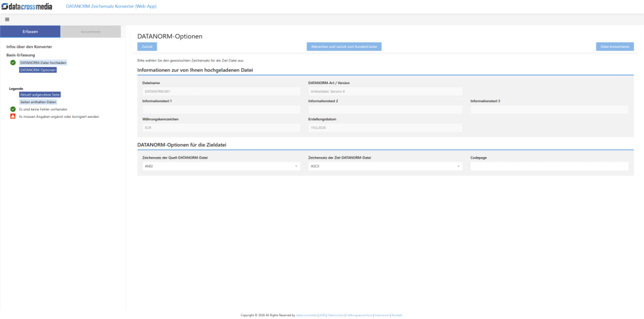Click 'DATANORM-Optionen für die Zieldatei' heading
644x319 pixels.
point(182,145)
